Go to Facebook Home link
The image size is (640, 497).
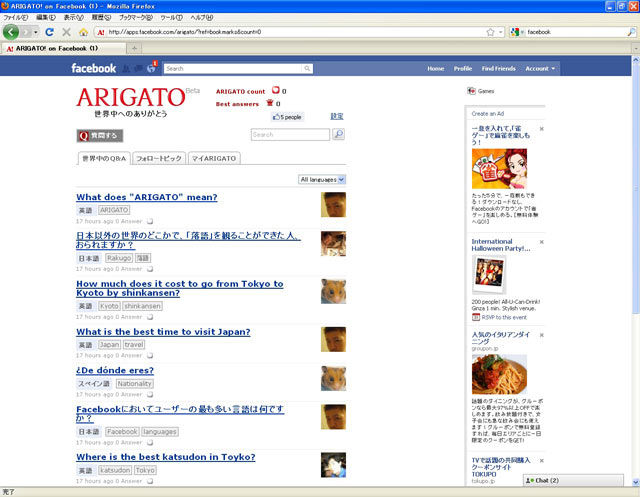[x=436, y=69]
